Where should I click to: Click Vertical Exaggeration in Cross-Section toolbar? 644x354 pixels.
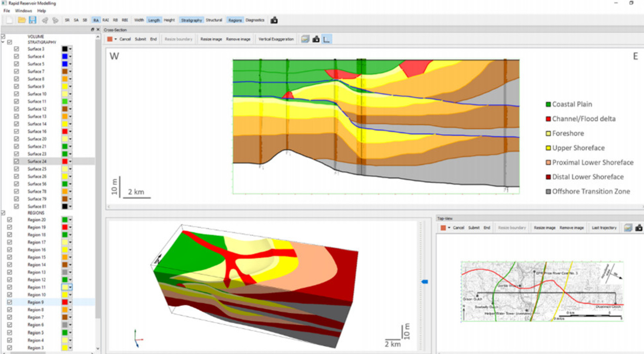(x=276, y=39)
